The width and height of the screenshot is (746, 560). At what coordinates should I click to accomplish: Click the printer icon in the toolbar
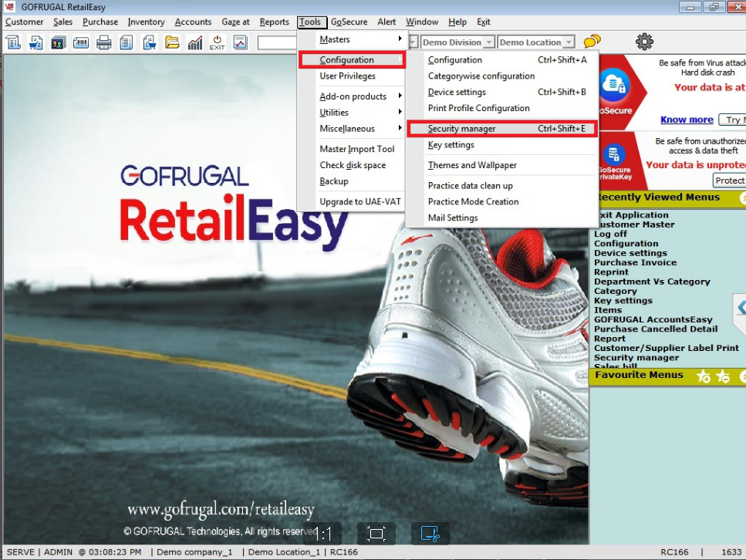pos(103,42)
